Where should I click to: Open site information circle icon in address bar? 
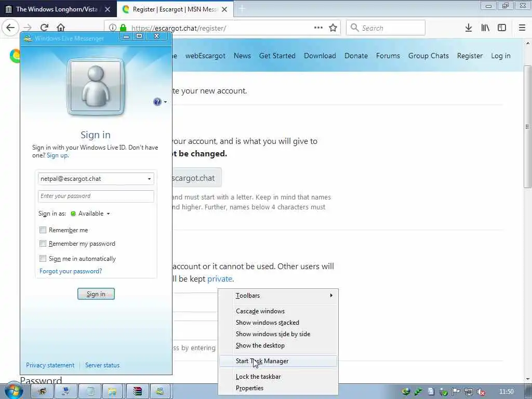[113, 28]
